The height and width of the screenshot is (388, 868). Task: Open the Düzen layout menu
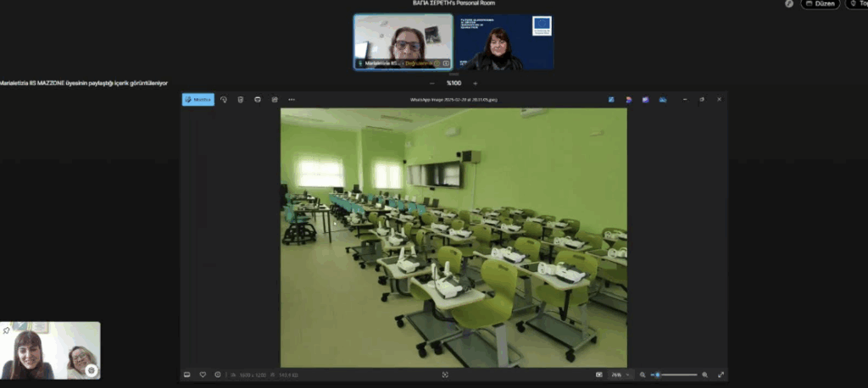coord(821,4)
